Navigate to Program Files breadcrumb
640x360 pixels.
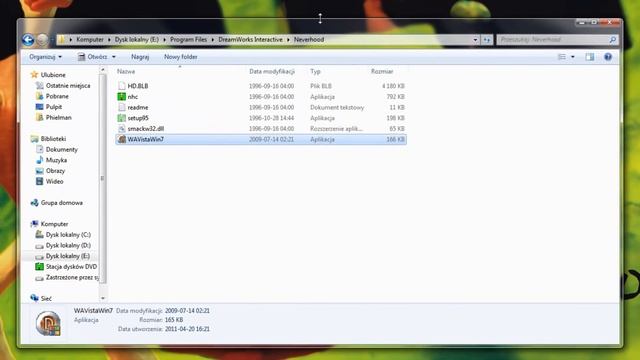[x=189, y=40]
